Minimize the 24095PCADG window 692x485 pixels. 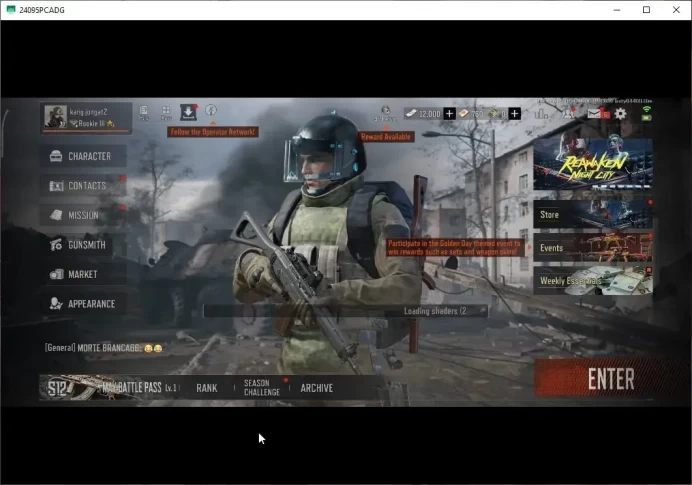pos(617,10)
